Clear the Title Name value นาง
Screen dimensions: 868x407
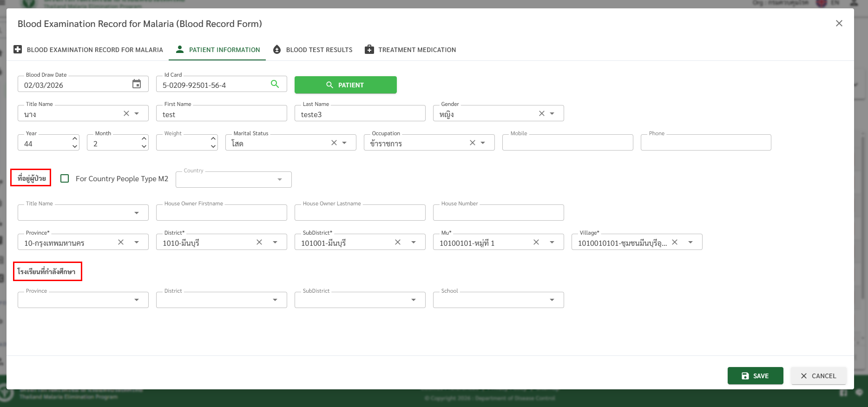[126, 113]
